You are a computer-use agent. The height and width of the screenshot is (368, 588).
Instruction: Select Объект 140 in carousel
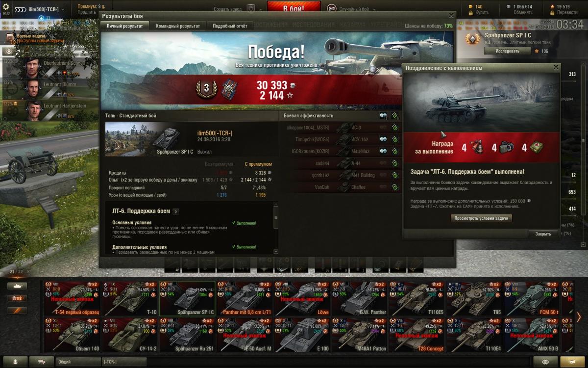tap(73, 335)
